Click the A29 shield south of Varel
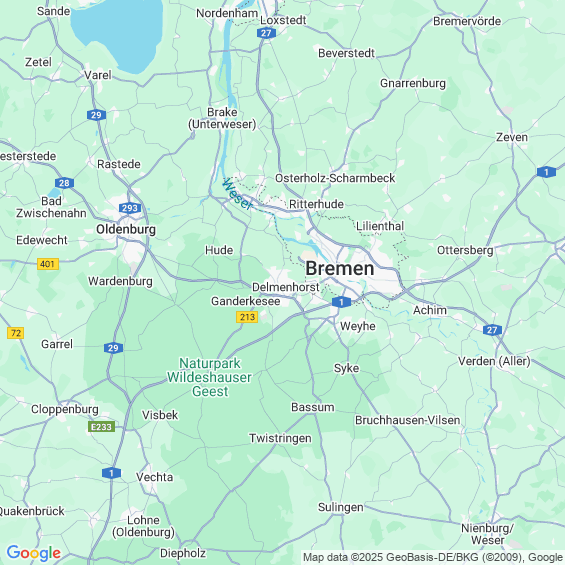This screenshot has width=565, height=565. coord(96,115)
